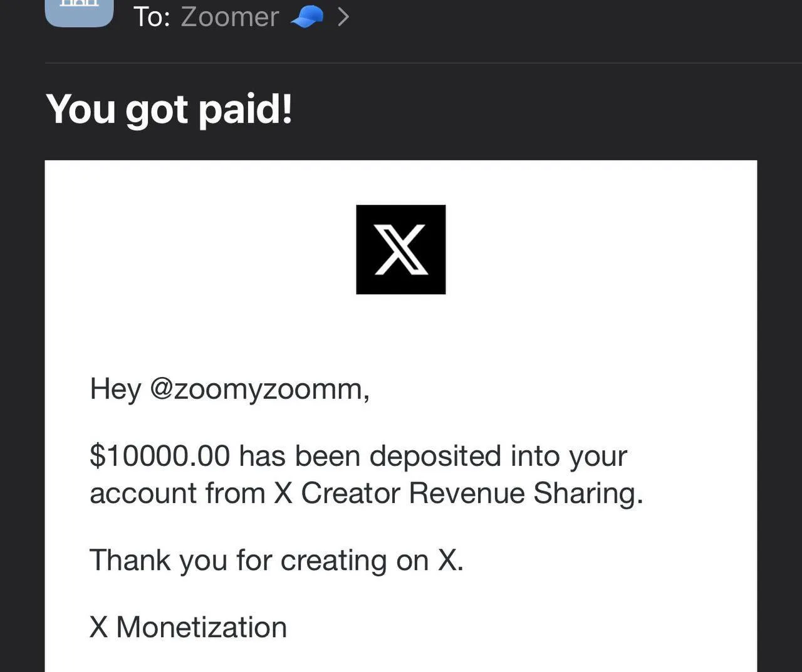Click the word "Monetization" in the signature

pyautogui.click(x=201, y=628)
